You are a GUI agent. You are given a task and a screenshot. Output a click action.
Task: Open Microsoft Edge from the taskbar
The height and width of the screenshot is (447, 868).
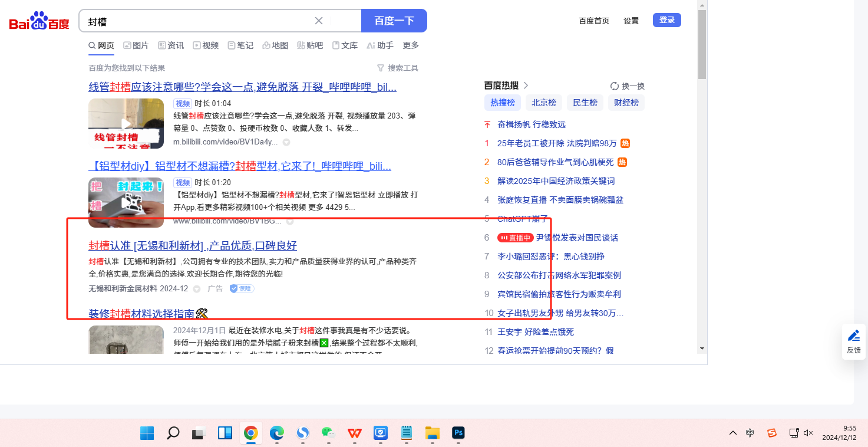click(x=276, y=433)
